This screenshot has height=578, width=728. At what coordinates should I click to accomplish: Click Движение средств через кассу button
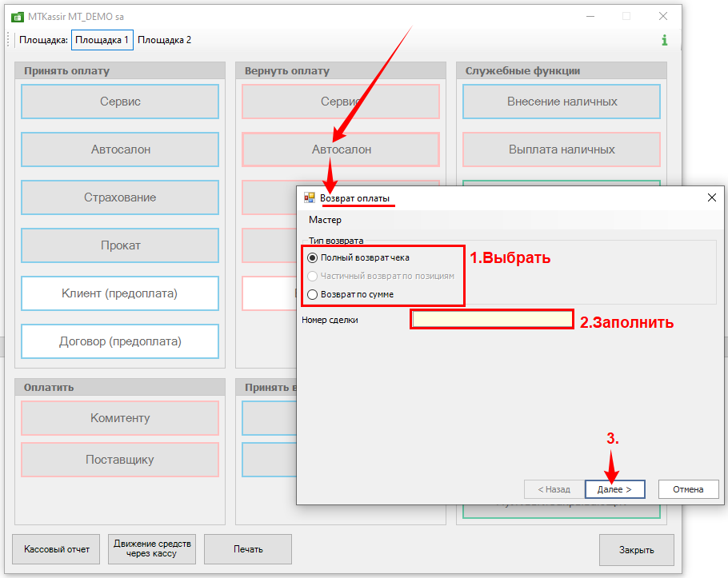(x=152, y=549)
